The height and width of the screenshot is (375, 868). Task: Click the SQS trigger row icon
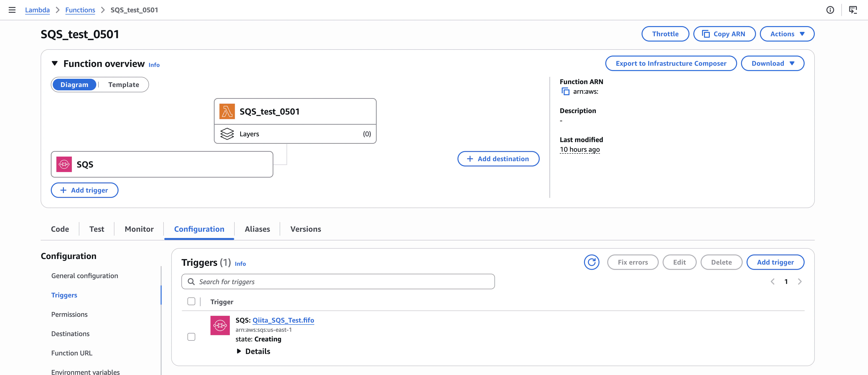[x=220, y=325]
